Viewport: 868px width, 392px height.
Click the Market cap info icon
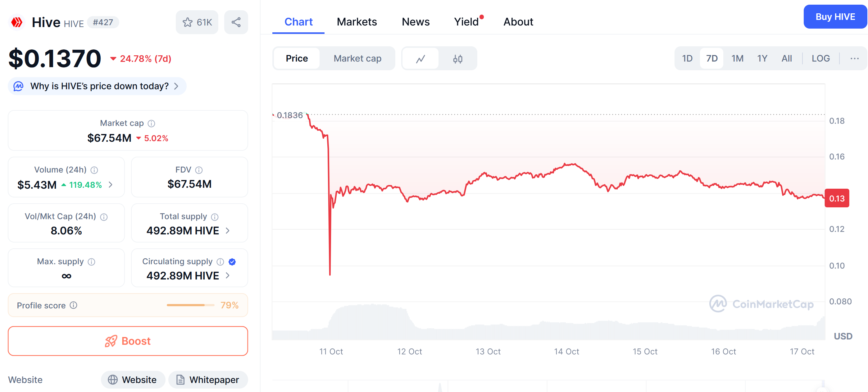(x=152, y=123)
